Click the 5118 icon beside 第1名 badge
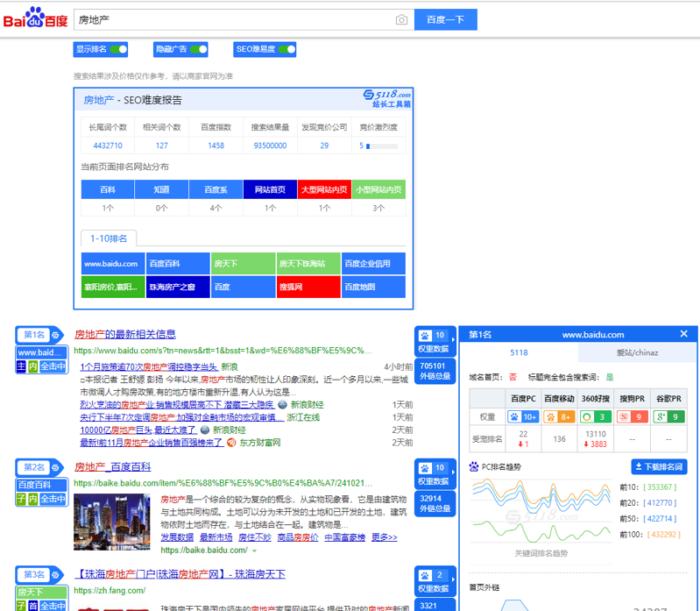 click(x=55, y=335)
